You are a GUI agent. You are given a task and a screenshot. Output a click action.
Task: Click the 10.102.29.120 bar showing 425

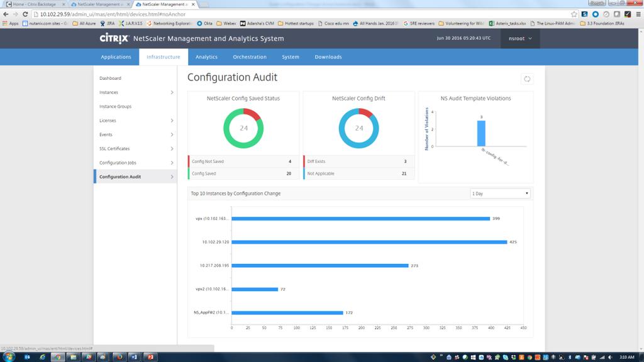[x=369, y=242]
